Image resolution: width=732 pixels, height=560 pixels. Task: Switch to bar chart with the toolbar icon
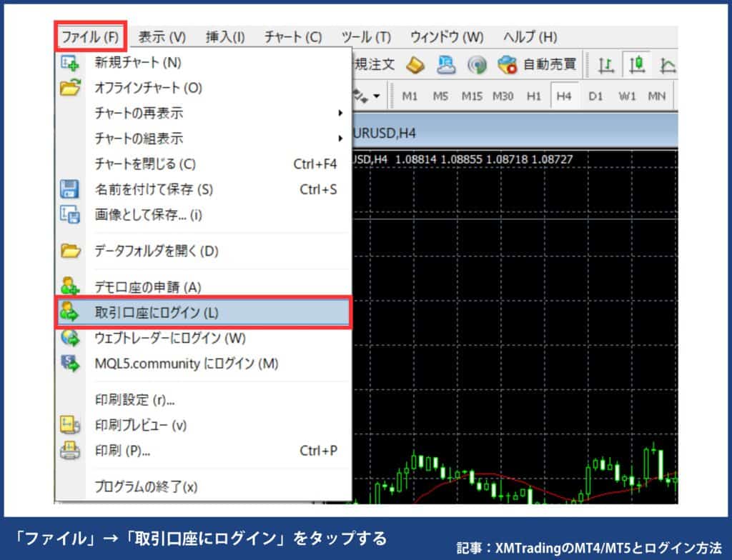(x=605, y=64)
